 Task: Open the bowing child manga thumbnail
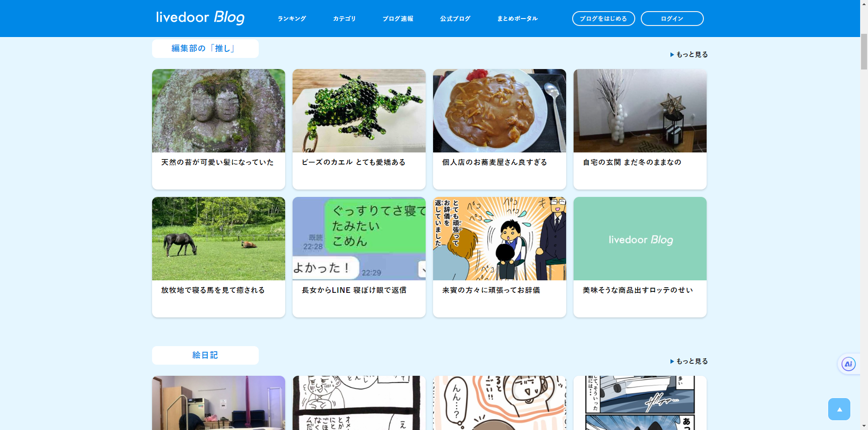499,239
